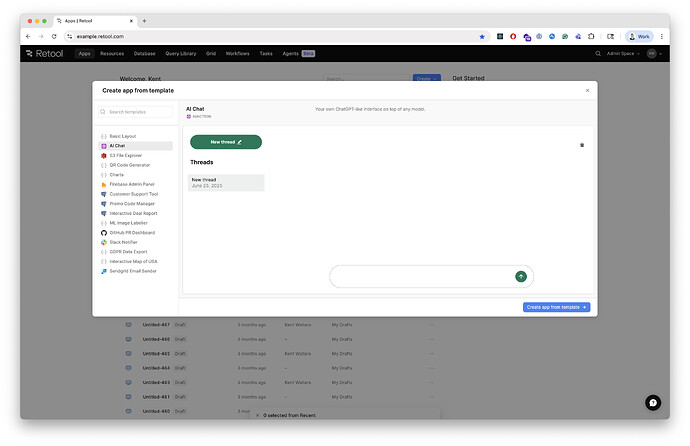Click the S3 File Explorer icon
The height and width of the screenshot is (446, 690).
[104, 156]
